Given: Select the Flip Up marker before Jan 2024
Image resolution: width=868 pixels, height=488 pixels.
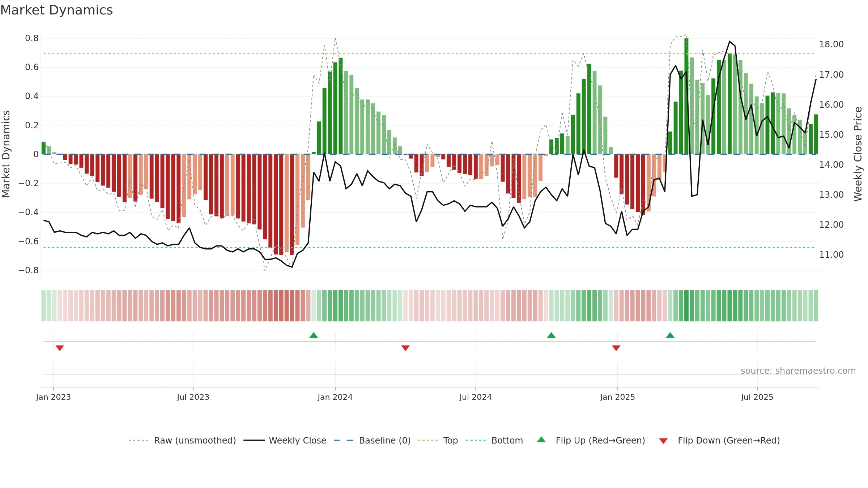Looking at the screenshot, I should pos(314,335).
